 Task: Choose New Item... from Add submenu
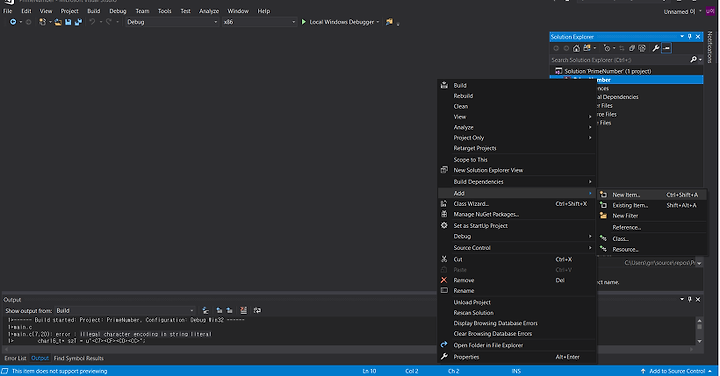point(651,195)
